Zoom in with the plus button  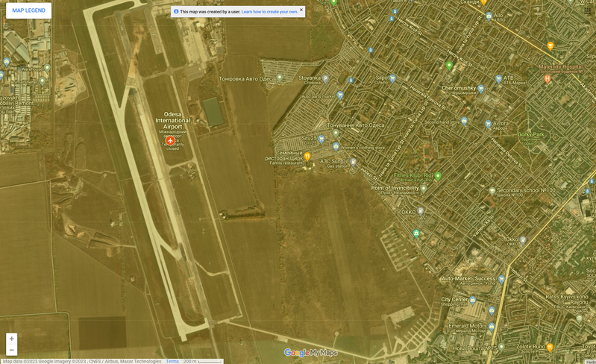tap(11, 339)
